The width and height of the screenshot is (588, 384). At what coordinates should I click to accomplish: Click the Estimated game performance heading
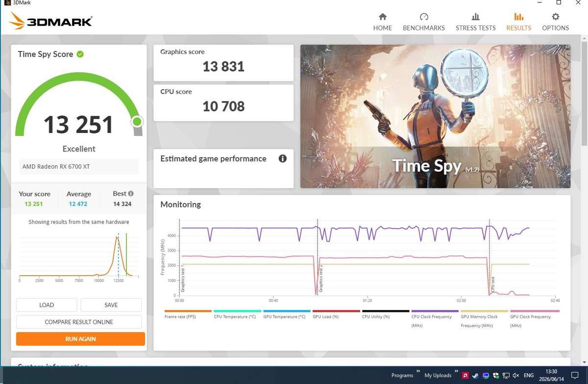213,158
